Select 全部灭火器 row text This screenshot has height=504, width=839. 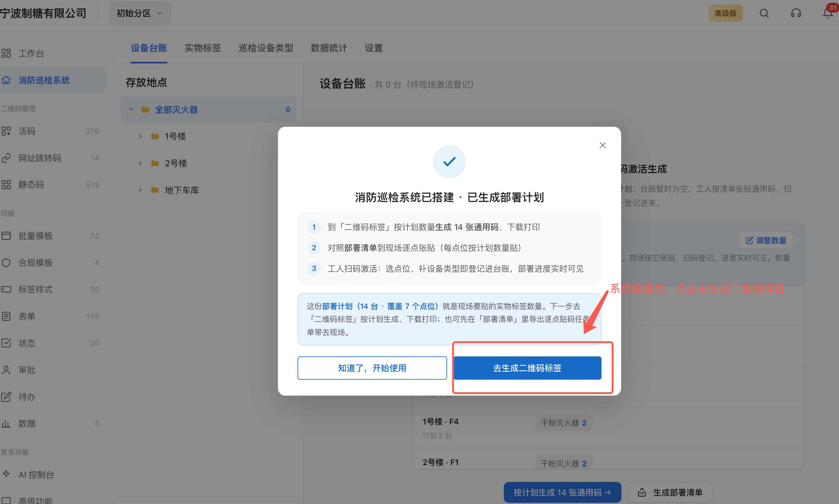tap(177, 110)
